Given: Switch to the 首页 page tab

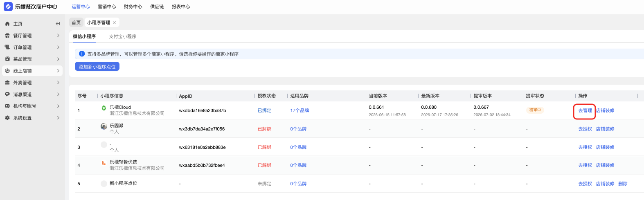Looking at the screenshot, I should pyautogui.click(x=76, y=22).
